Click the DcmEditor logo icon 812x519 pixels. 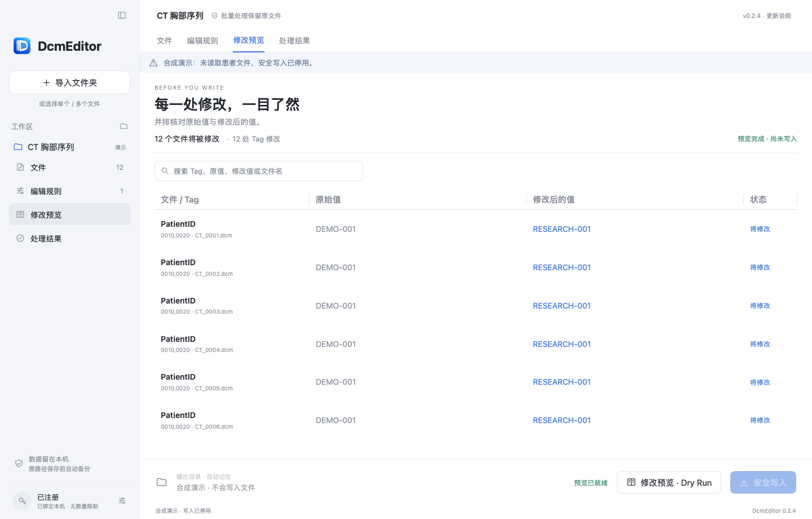[x=22, y=46]
